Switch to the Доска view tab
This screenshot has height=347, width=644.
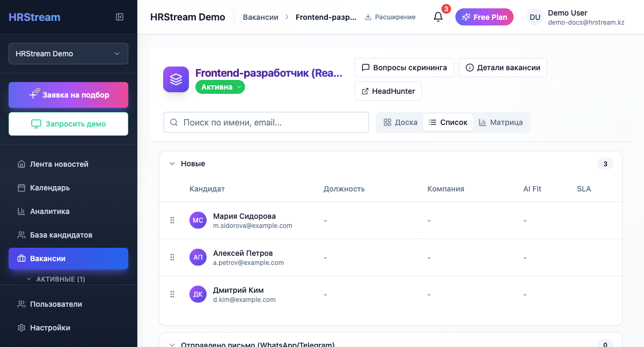pos(399,122)
